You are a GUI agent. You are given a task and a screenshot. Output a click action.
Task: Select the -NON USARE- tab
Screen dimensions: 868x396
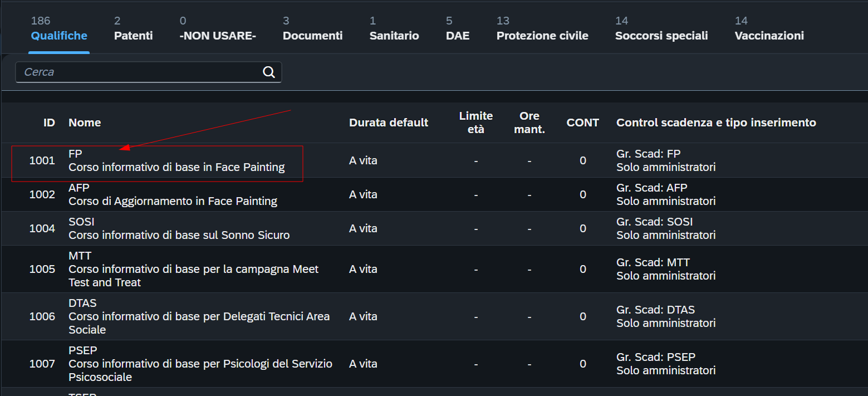coord(218,29)
